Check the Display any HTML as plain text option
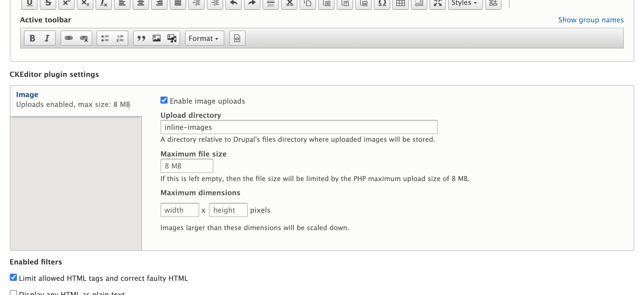Screen dimensions: 644x295 [x=13, y=293]
